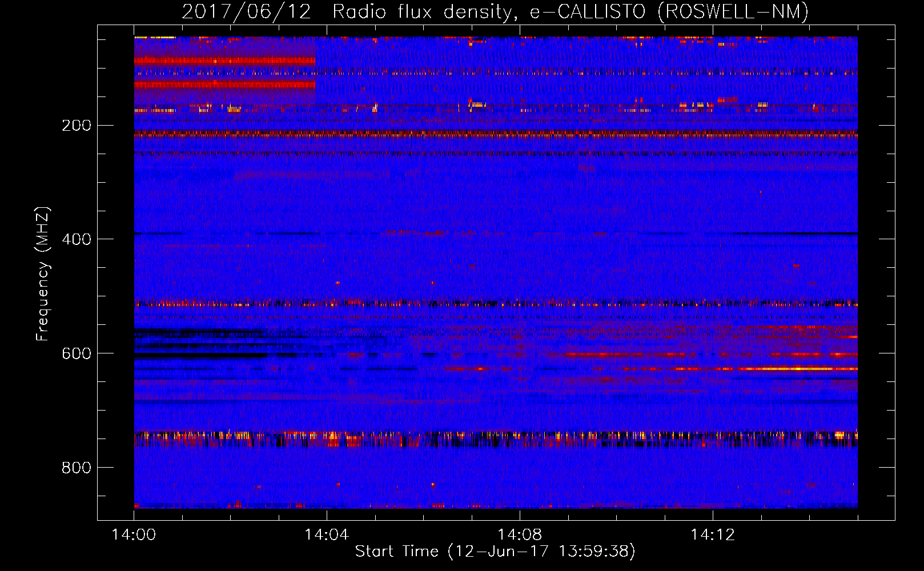This screenshot has height=571, width=924.
Task: Click the plot title 'Radio flux density, e-CALLISTO (ROSWELL-NM)'
Action: (x=571, y=11)
